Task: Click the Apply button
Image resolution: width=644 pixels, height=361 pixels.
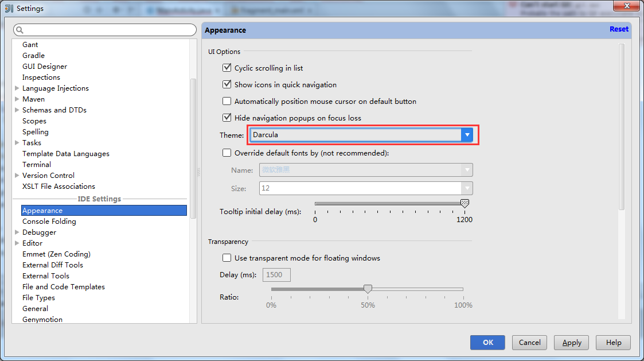Action: point(572,343)
